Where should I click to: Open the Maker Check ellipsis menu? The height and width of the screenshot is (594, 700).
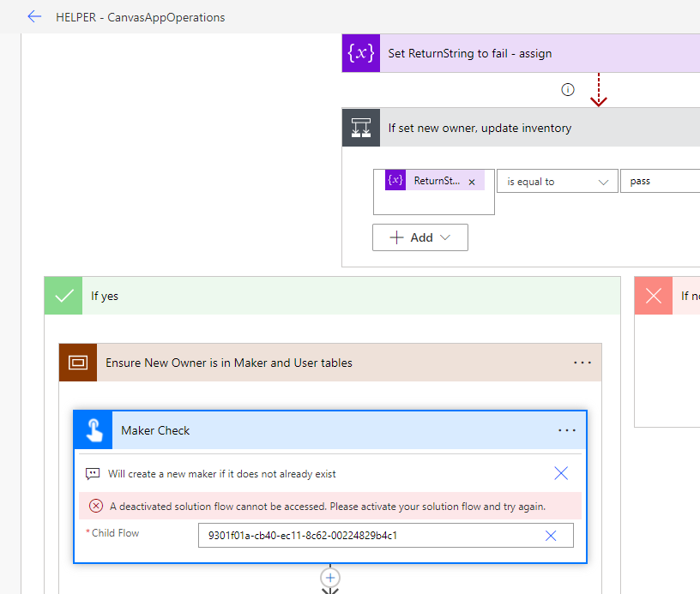tap(566, 429)
